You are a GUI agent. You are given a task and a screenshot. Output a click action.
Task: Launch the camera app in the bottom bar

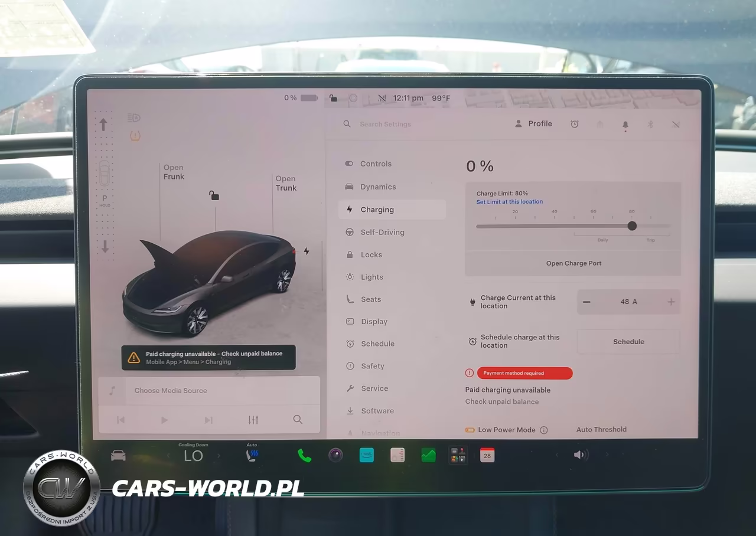point(335,455)
